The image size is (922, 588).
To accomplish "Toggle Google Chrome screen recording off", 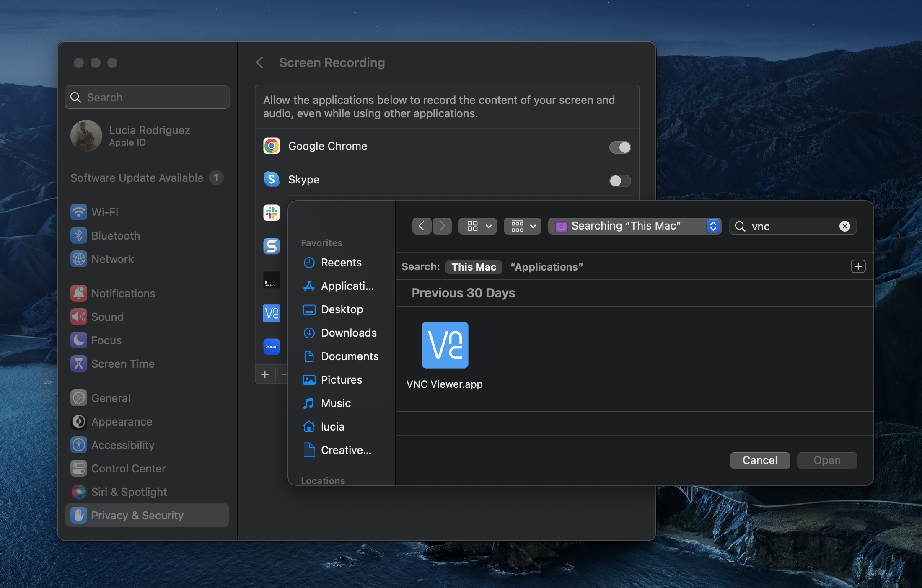I will click(620, 147).
